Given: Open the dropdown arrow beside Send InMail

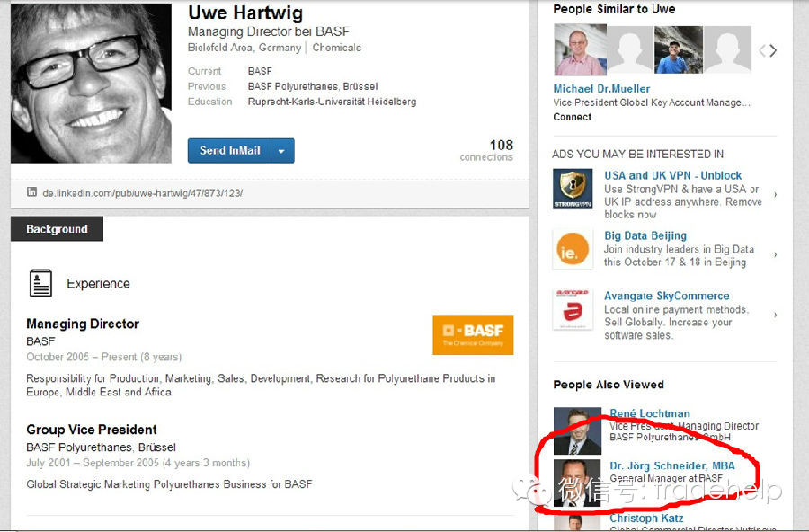Looking at the screenshot, I should (x=282, y=151).
